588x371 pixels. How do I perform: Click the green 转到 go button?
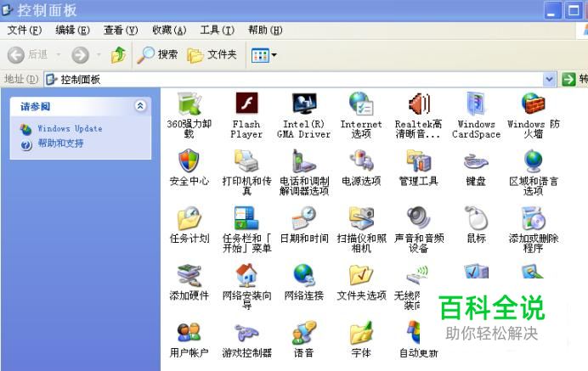coord(568,79)
